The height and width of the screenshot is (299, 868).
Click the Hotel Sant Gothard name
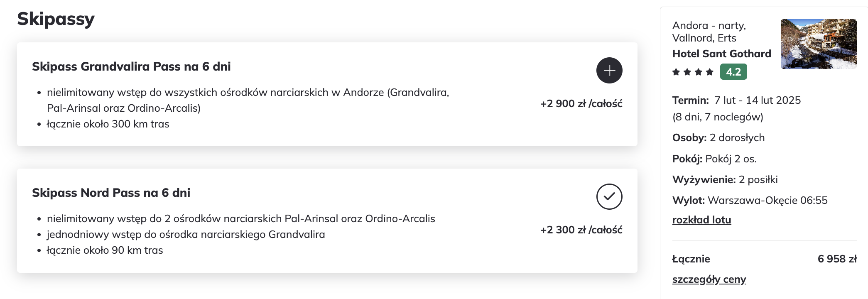coord(722,54)
